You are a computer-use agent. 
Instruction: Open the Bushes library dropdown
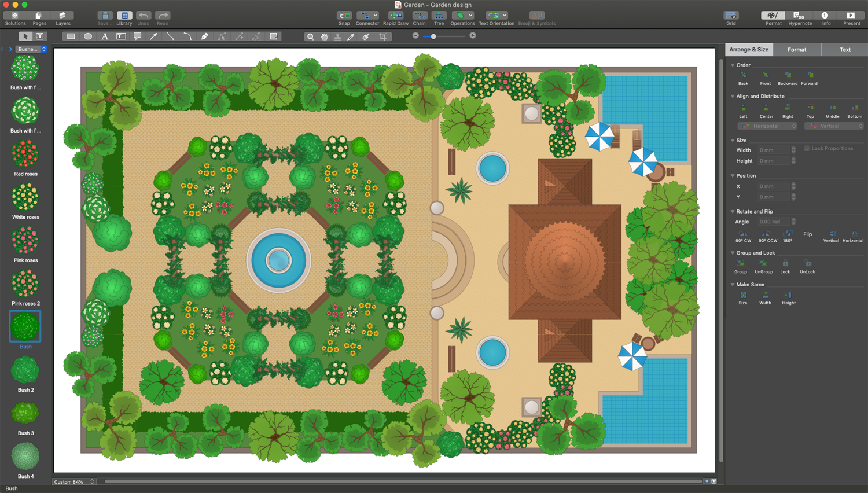click(x=31, y=49)
